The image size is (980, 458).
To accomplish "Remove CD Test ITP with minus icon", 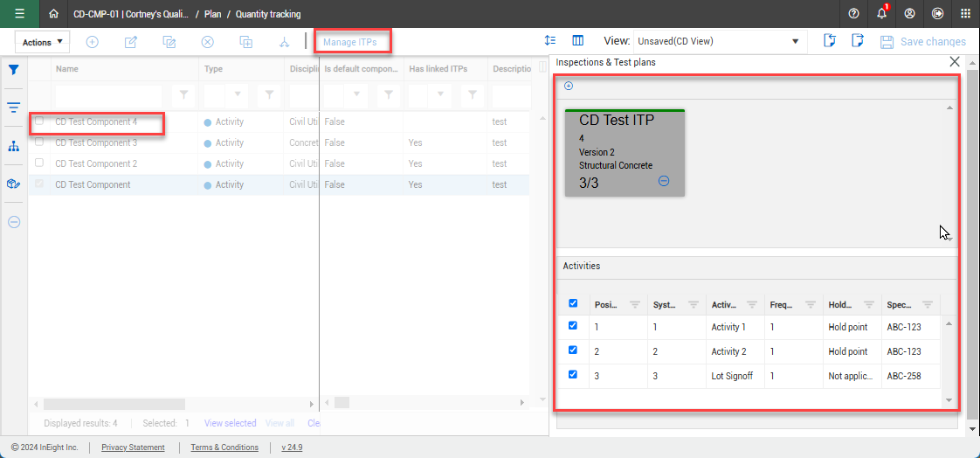I will point(664,180).
